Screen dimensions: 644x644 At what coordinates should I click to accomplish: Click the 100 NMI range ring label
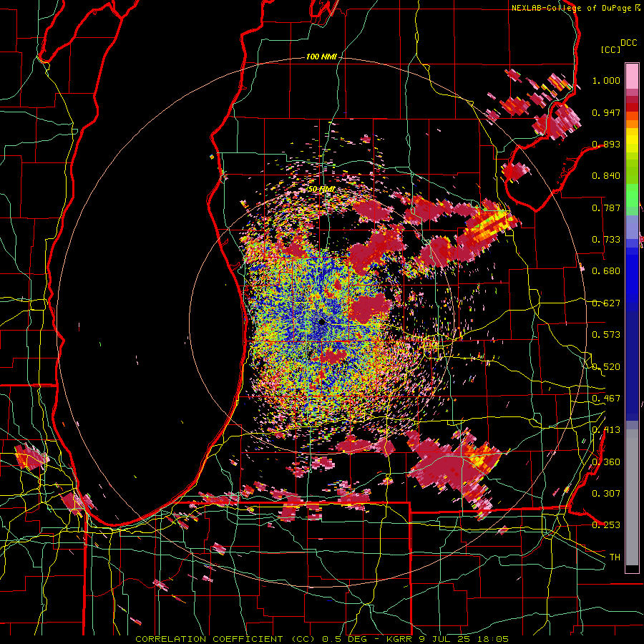point(321,57)
